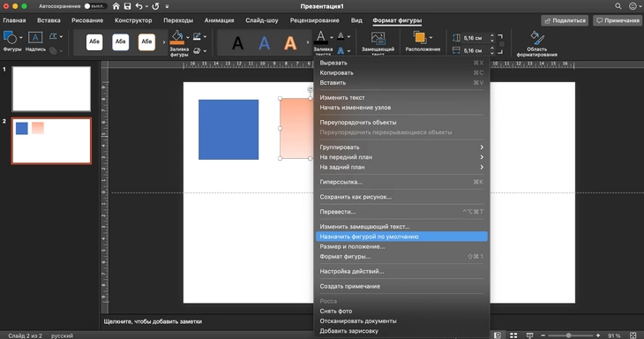Open the Анимация tab
Viewport: 644px width, 339px height.
219,20
